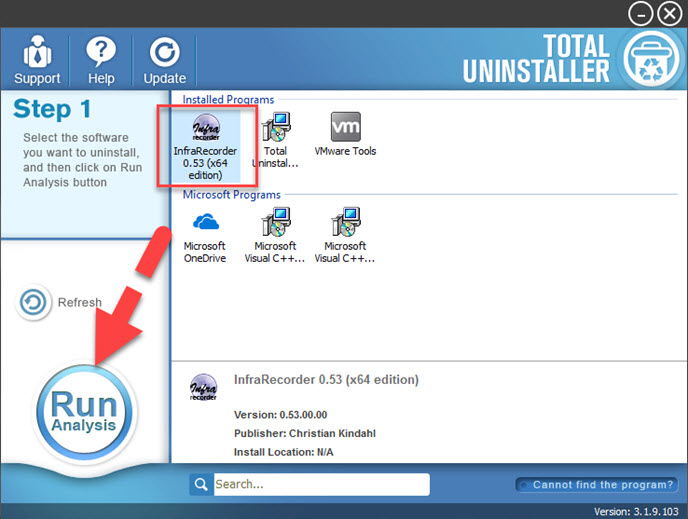Screen dimensions: 688x519
Task: Click the Installed Programs group header
Action: coord(228,100)
